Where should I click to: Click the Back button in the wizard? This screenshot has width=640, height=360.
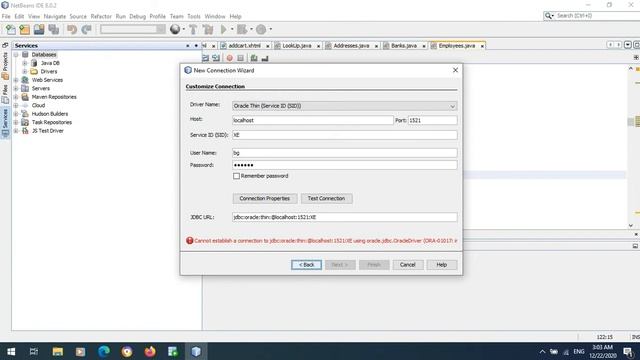(307, 265)
